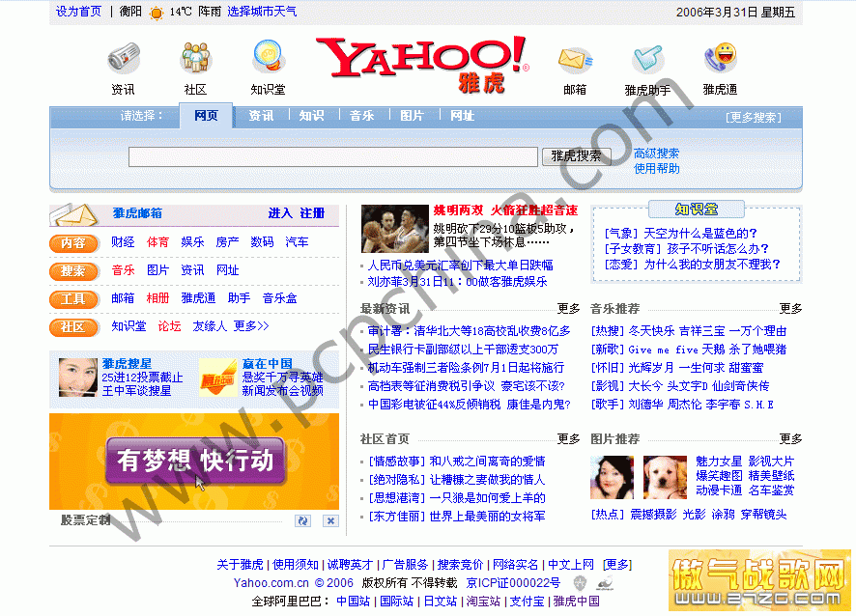Click 进入 for Yahoo mail
The width and height of the screenshot is (856, 616).
(280, 213)
